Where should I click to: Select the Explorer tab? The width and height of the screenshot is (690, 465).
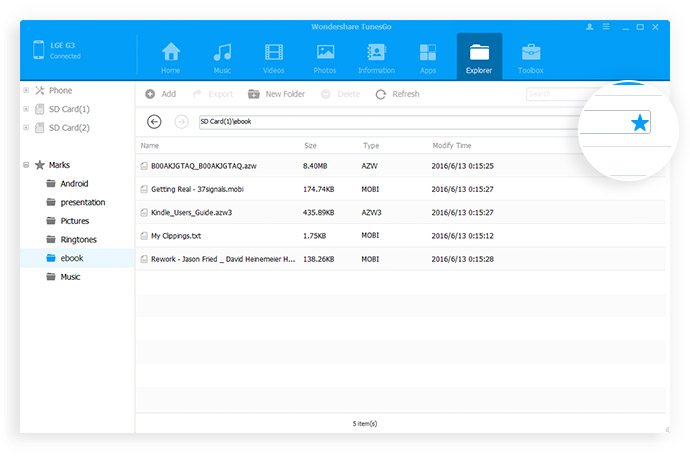(x=479, y=58)
